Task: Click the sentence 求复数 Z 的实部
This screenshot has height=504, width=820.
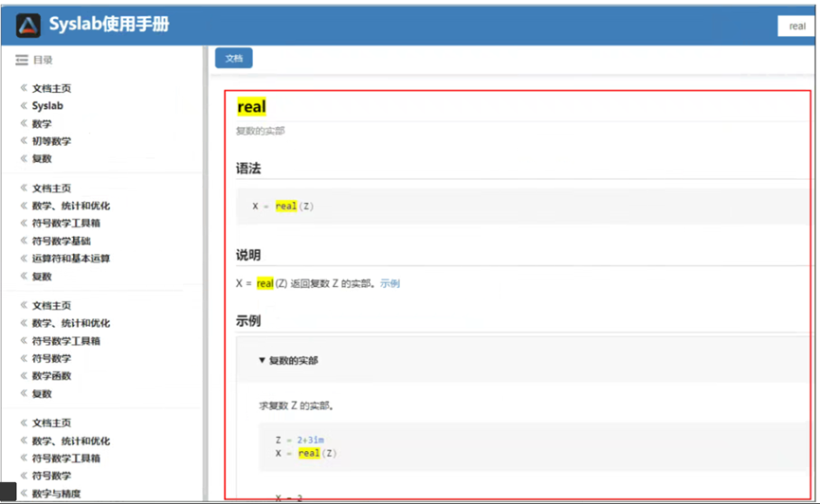Action: [296, 405]
